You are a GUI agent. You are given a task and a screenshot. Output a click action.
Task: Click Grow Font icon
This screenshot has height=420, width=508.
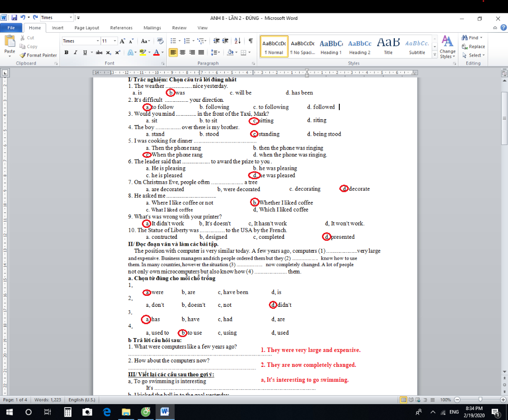click(122, 41)
